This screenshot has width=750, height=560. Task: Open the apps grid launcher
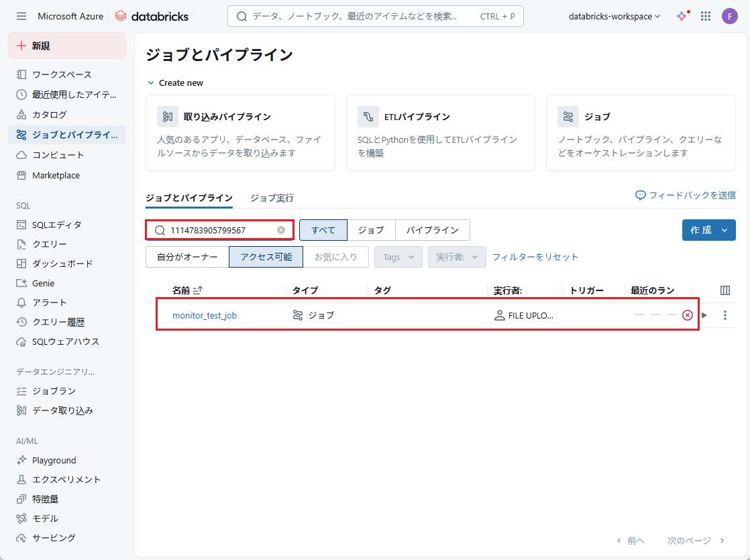pos(706,16)
